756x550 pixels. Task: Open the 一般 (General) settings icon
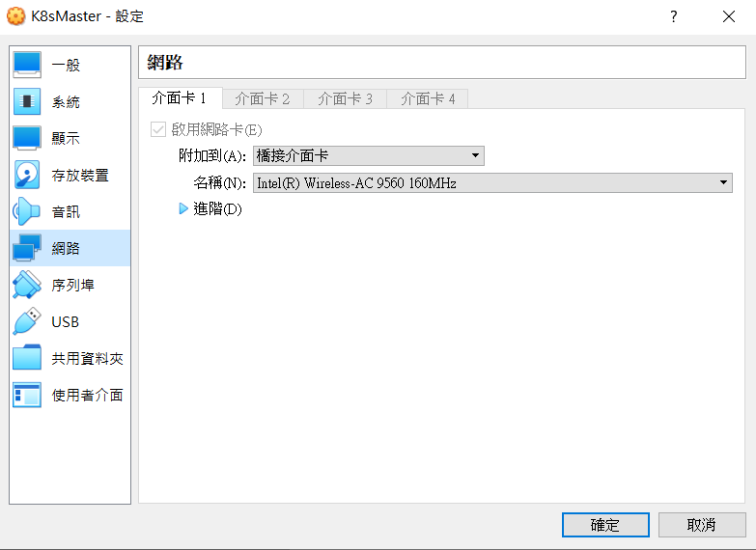click(27, 65)
